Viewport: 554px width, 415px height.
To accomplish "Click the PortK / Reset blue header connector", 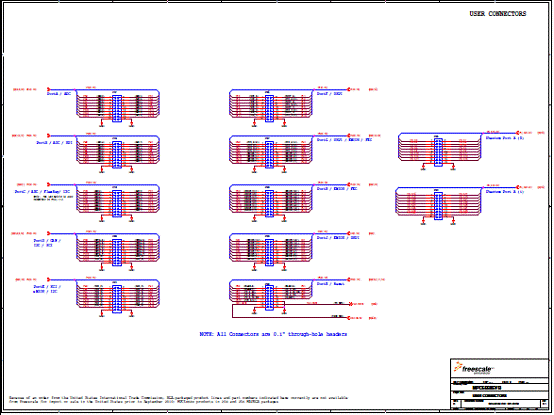I will [x=269, y=298].
